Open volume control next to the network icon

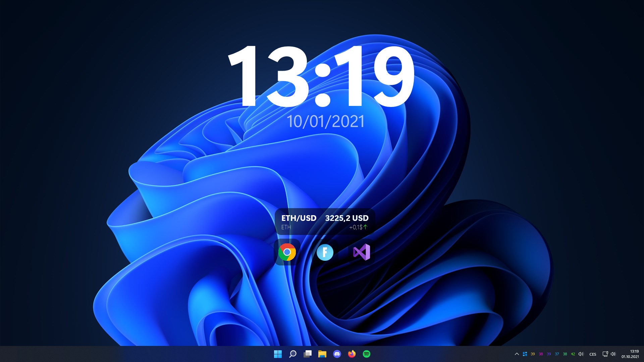[613, 354]
